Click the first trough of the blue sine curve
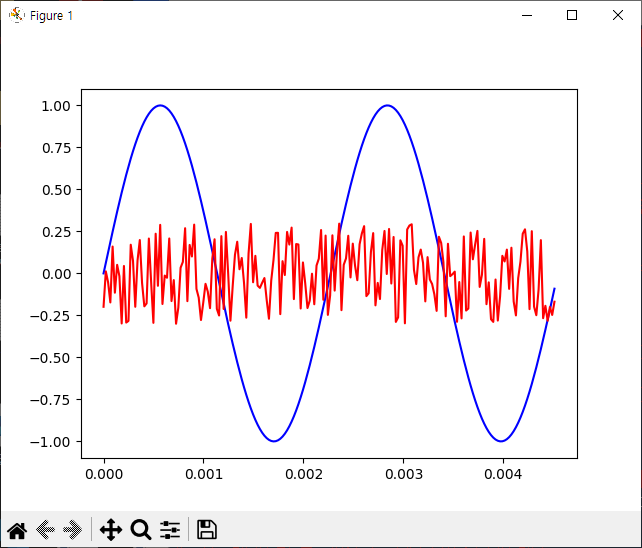The image size is (642, 548). (274, 441)
